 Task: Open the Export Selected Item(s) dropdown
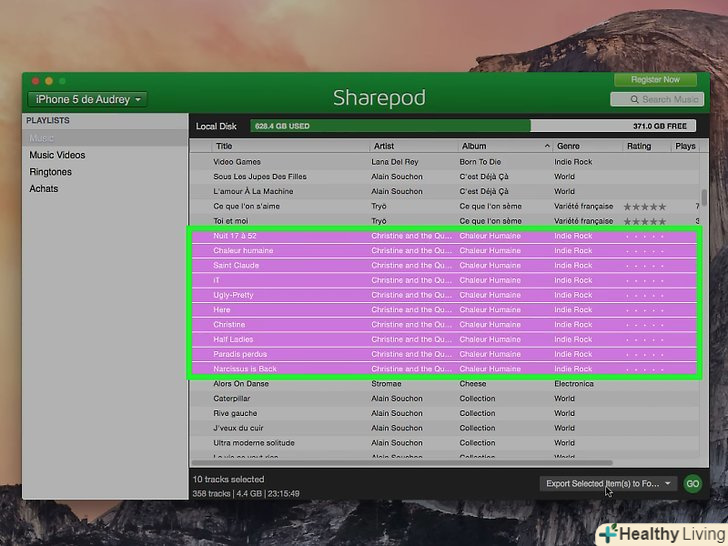point(608,483)
